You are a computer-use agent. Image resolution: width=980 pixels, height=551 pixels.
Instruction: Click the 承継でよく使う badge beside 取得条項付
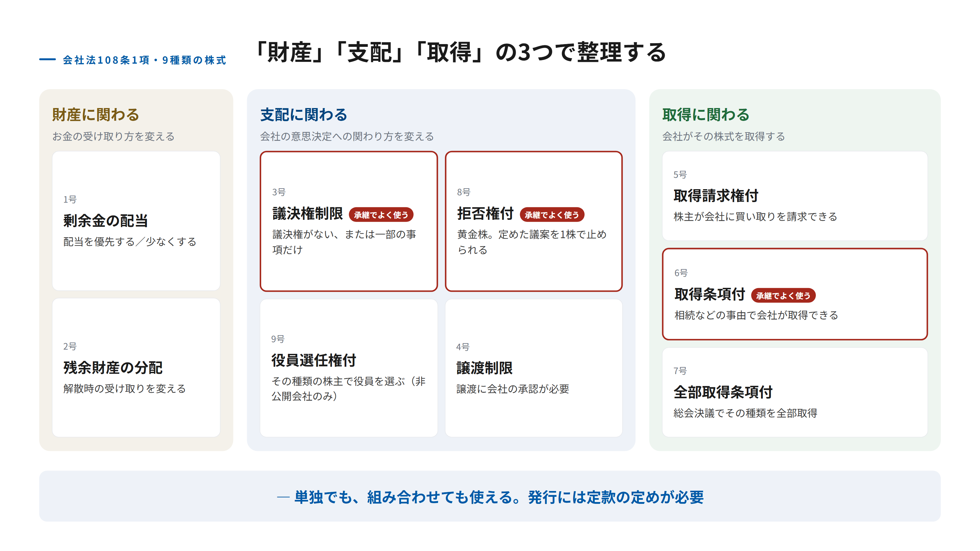(783, 295)
